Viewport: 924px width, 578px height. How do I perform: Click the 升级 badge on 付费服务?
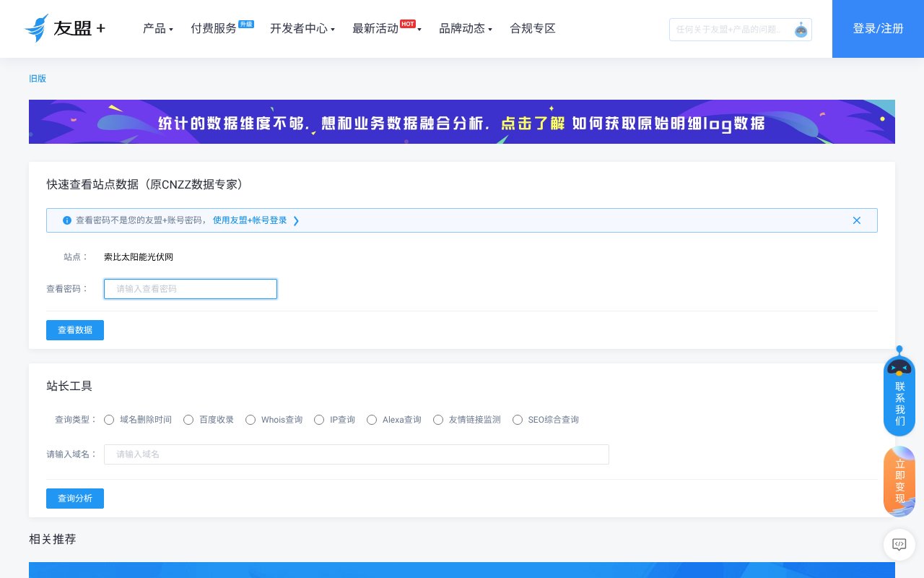pyautogui.click(x=246, y=24)
